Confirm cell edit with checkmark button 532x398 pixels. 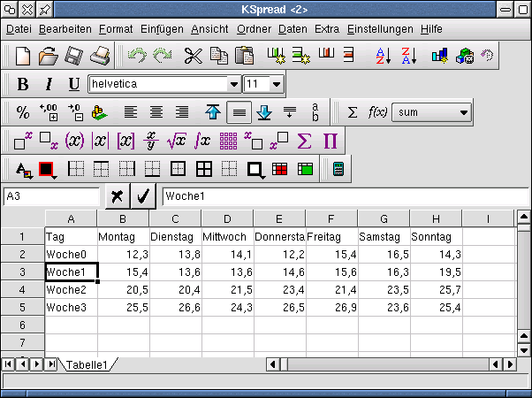(142, 195)
